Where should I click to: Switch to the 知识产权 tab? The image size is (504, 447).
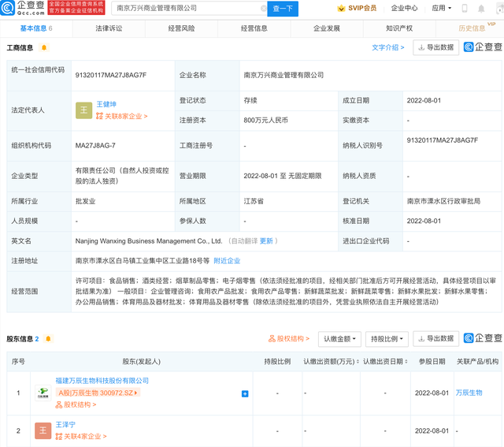click(x=401, y=28)
